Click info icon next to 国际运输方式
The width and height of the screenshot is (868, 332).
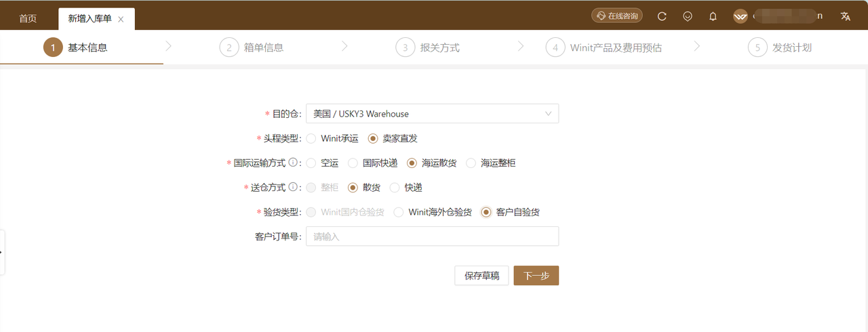pos(293,163)
